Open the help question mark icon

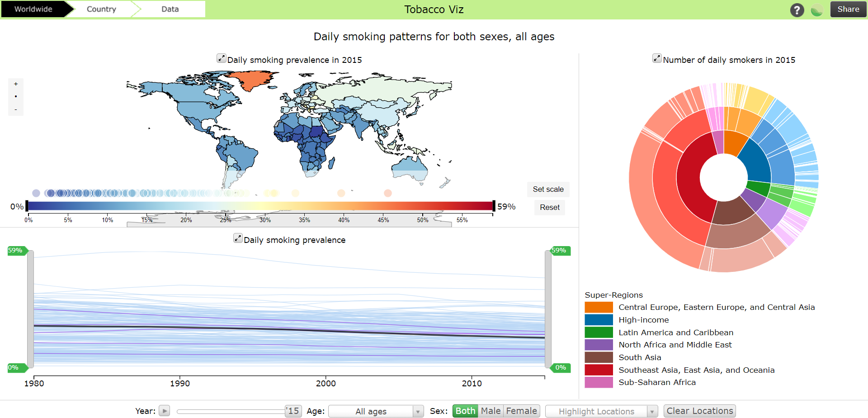pos(797,10)
